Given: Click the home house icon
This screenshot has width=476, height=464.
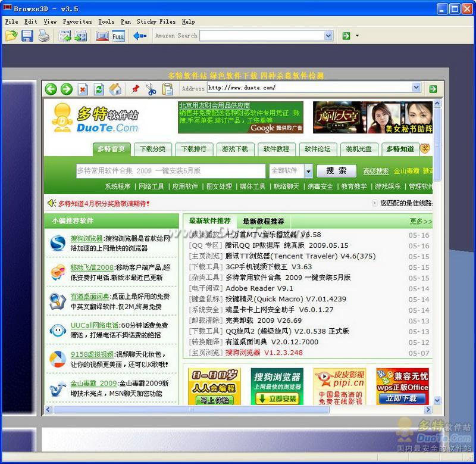Looking at the screenshot, I should click(x=115, y=89).
